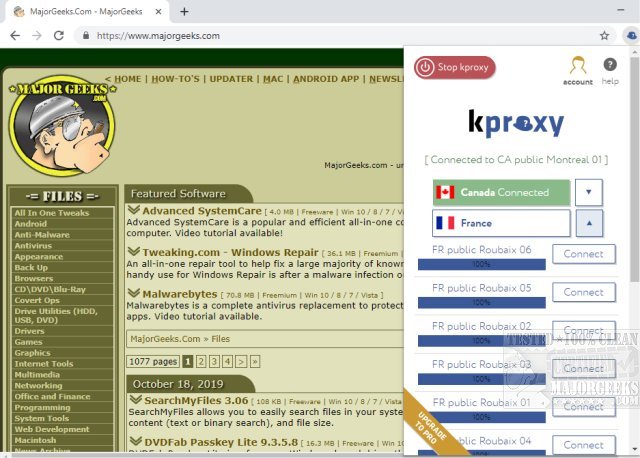Go to page 3 of files
Screen dimensions: 640x458
pyautogui.click(x=214, y=361)
